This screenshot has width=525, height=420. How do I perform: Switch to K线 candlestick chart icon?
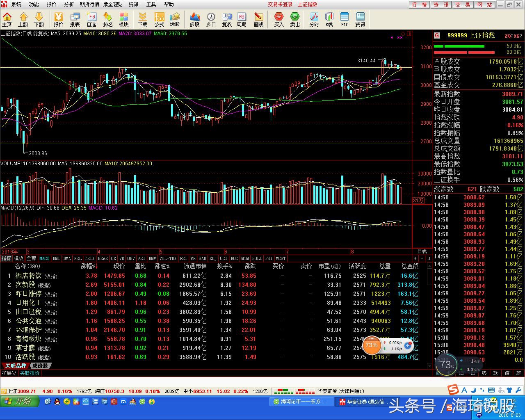329,19
